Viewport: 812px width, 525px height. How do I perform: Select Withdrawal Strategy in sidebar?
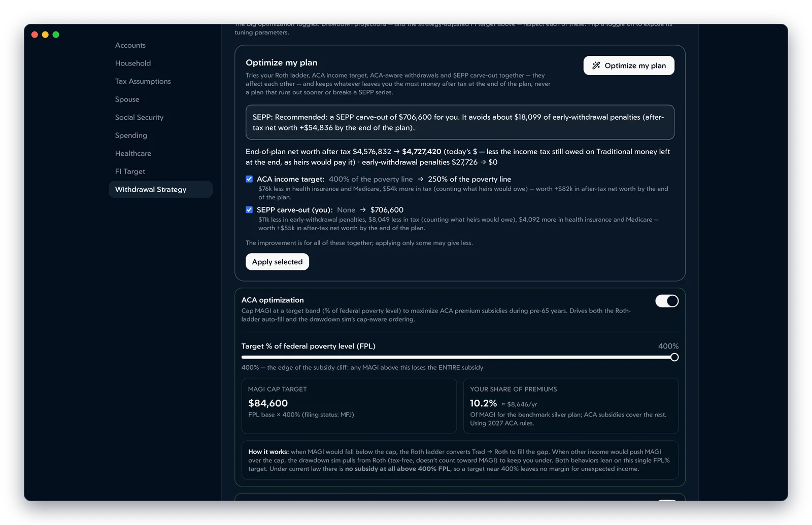pos(160,189)
